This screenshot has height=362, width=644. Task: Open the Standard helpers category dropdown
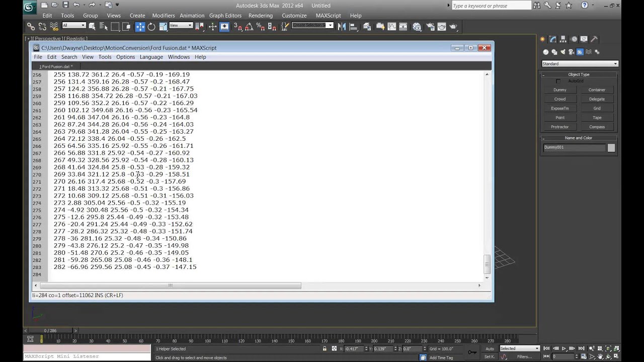click(x=580, y=64)
